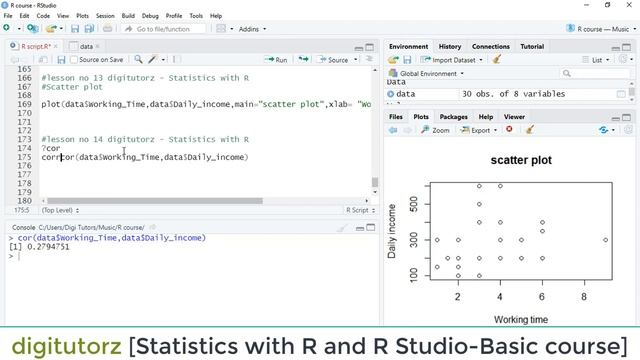Click the Open File folder icon
The width and height of the screenshot is (640, 360).
[x=51, y=29]
